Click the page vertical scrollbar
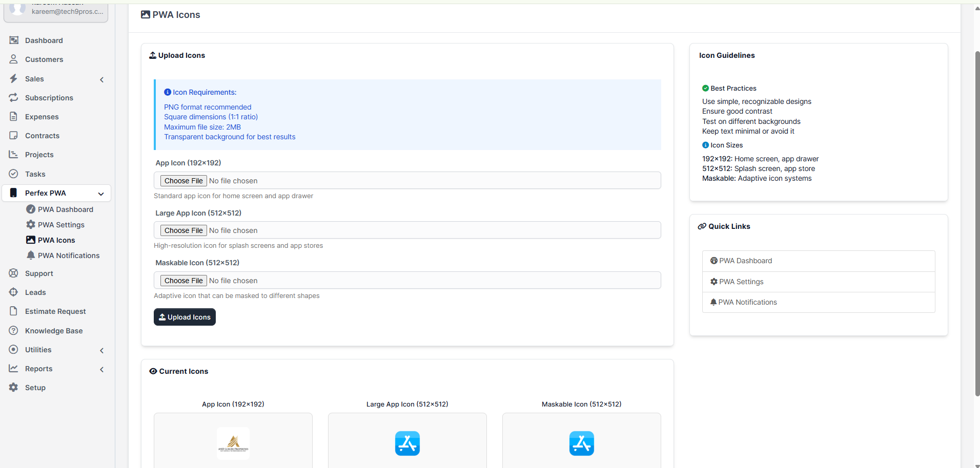 pyautogui.click(x=977, y=223)
